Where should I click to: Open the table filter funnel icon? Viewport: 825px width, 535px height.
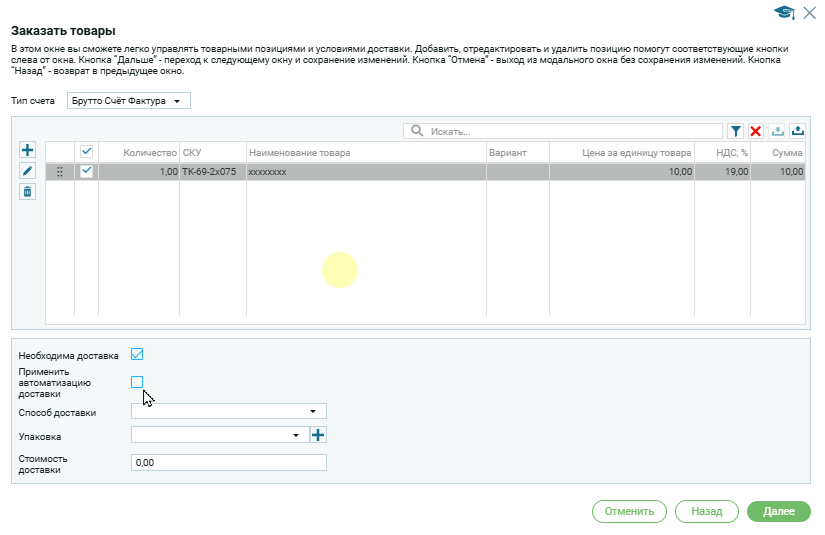(735, 131)
